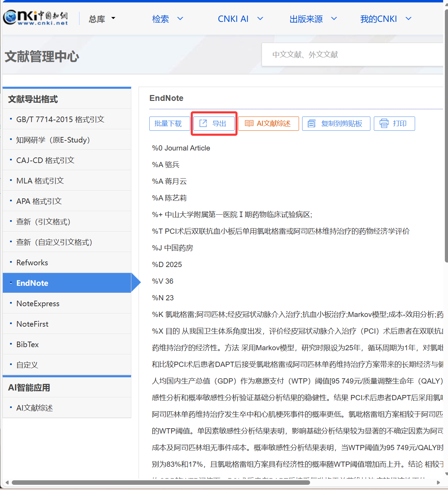Expand the CNKI AI chevron
The width and height of the screenshot is (448, 490).
click(x=260, y=18)
